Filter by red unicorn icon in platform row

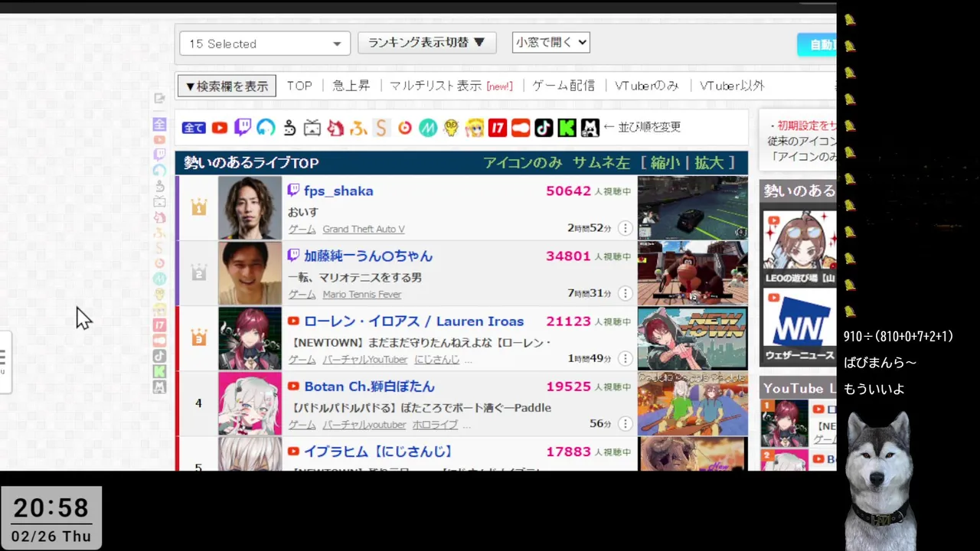[x=335, y=128]
